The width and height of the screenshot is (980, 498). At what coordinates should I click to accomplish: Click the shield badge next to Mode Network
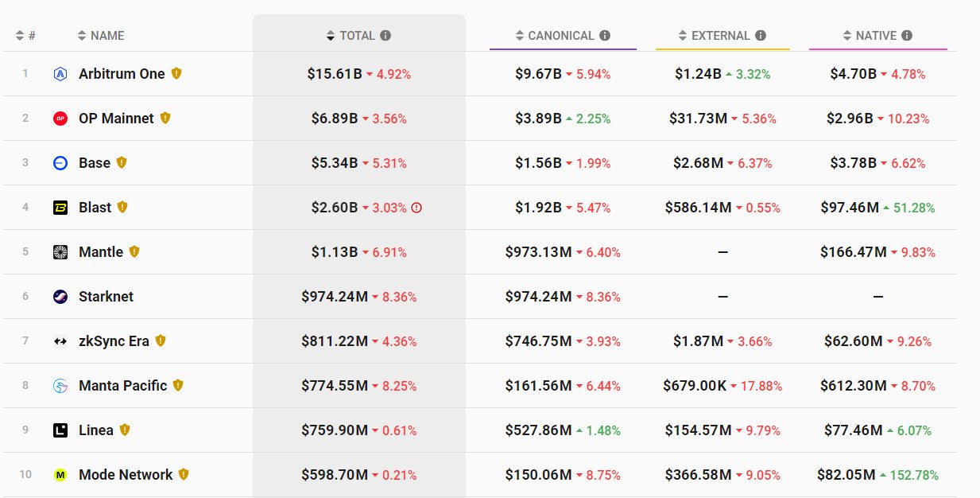click(184, 474)
